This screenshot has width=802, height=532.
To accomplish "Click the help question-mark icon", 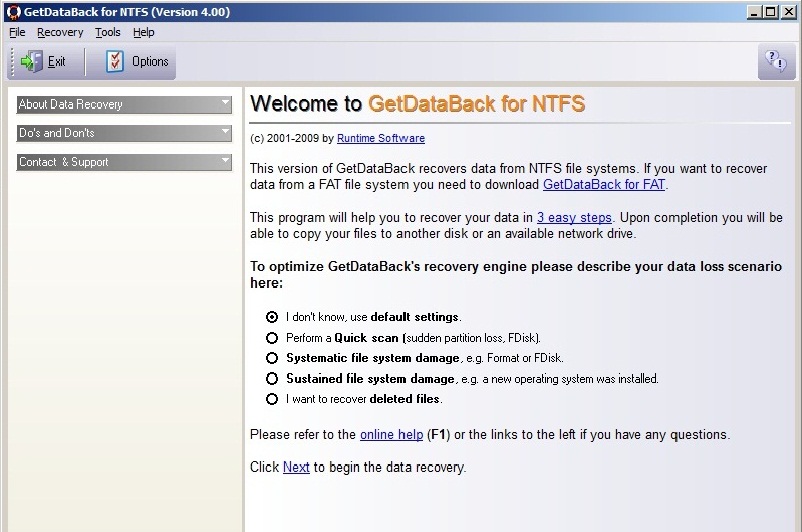I will [x=775, y=61].
